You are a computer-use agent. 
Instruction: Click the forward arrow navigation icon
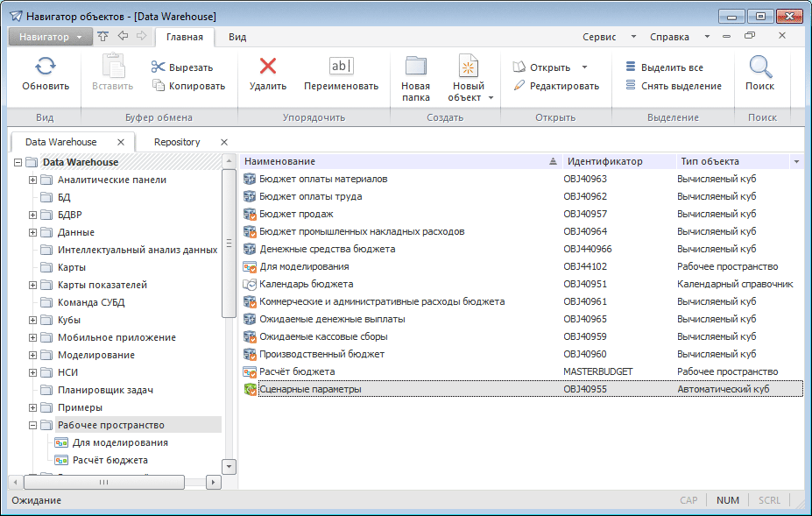[141, 36]
